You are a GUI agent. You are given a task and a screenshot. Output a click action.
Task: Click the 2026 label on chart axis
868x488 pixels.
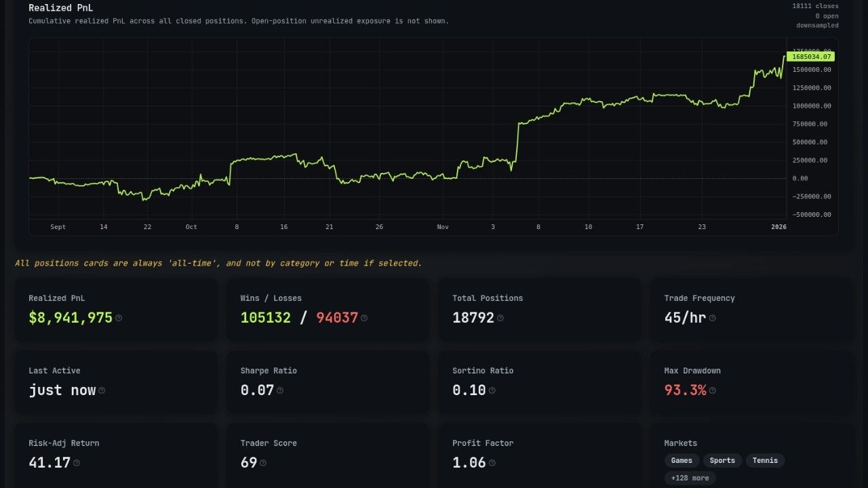(779, 227)
